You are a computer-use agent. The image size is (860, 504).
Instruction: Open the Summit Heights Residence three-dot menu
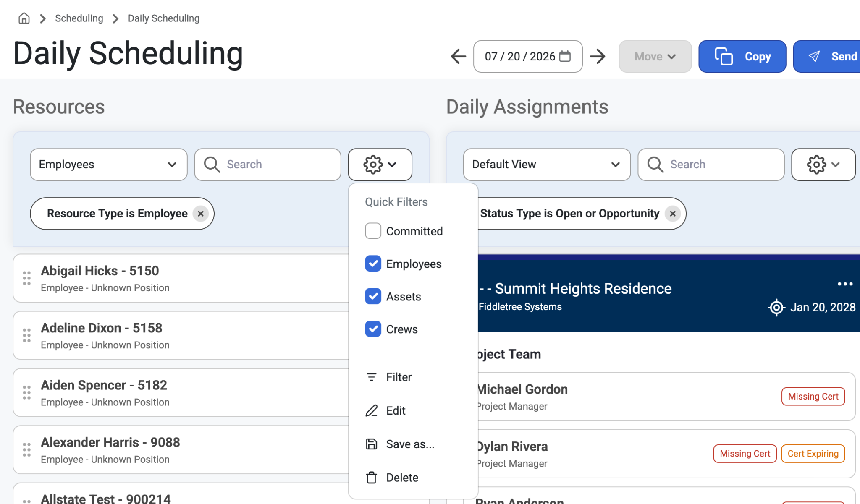[x=845, y=284]
